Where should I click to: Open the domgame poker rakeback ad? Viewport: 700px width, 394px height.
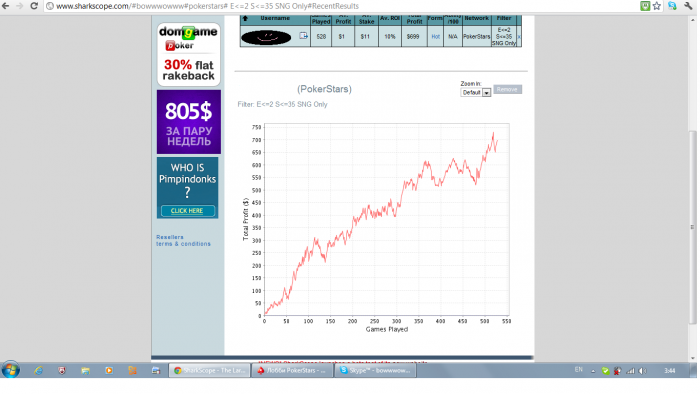[188, 54]
